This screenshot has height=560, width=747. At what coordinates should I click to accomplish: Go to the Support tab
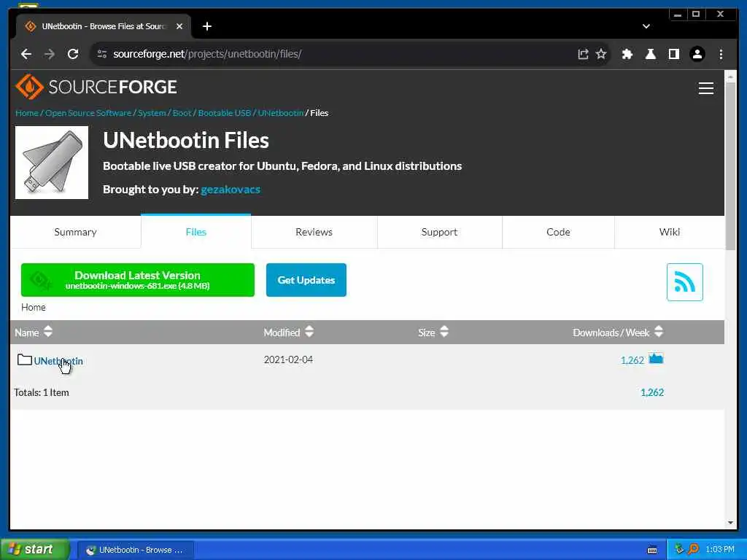point(439,232)
